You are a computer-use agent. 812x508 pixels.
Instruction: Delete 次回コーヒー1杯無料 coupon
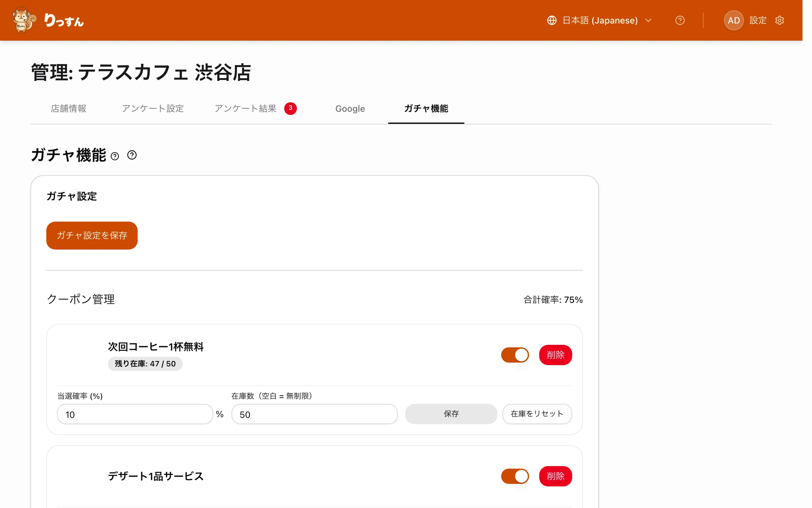555,355
